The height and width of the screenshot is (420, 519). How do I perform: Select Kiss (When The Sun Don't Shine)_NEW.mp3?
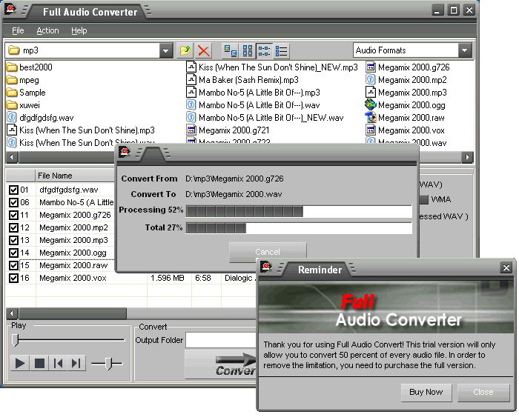pyautogui.click(x=272, y=67)
